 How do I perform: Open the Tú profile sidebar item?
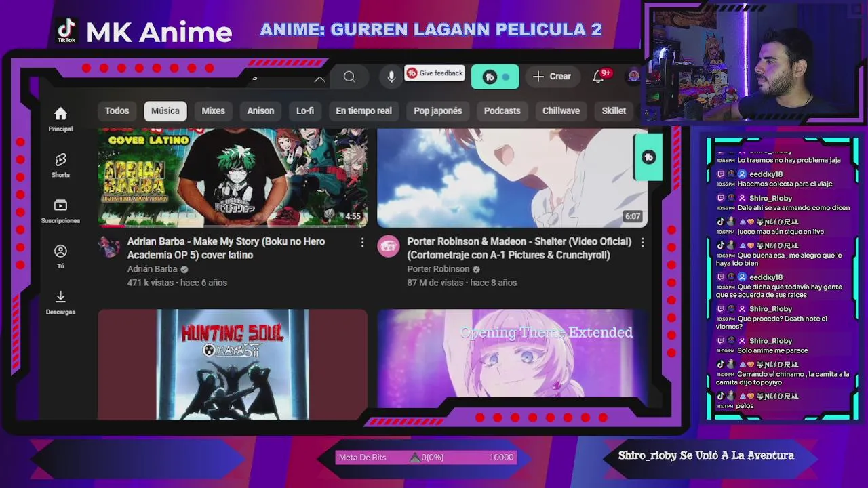point(60,257)
